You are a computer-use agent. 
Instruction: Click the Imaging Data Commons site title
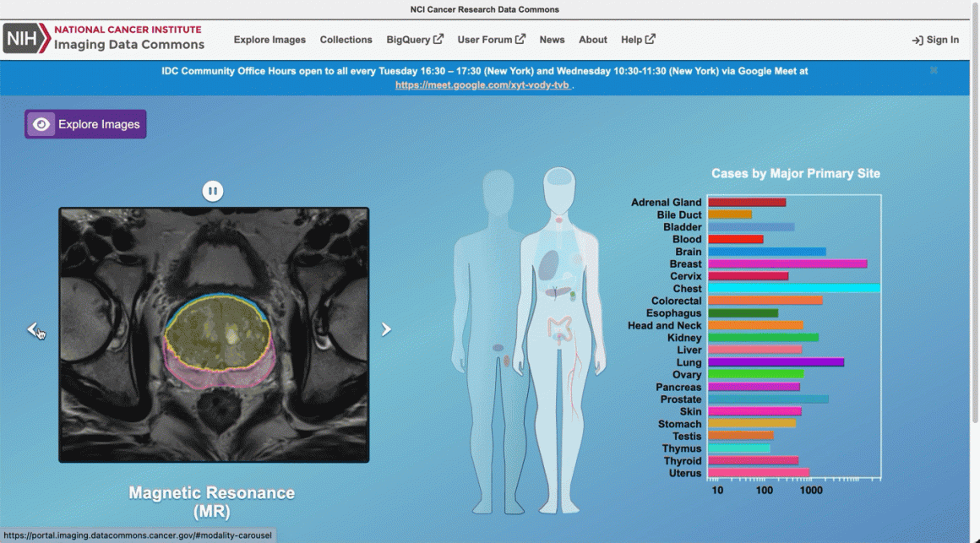tap(128, 45)
